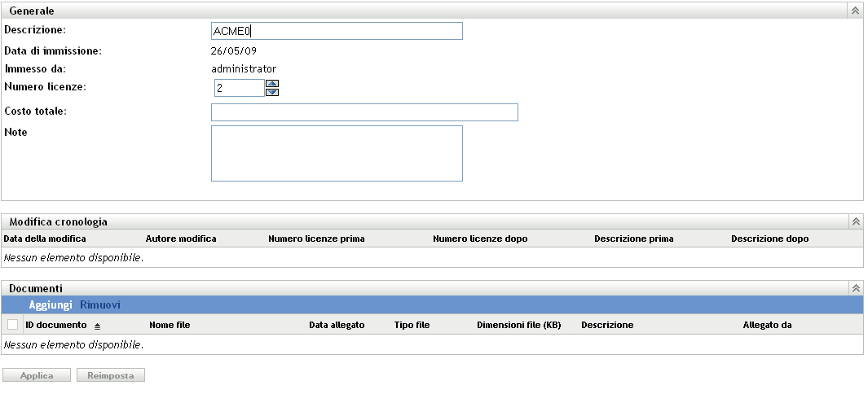Focus the Costo totale field
The width and height of the screenshot is (868, 394).
[x=364, y=112]
